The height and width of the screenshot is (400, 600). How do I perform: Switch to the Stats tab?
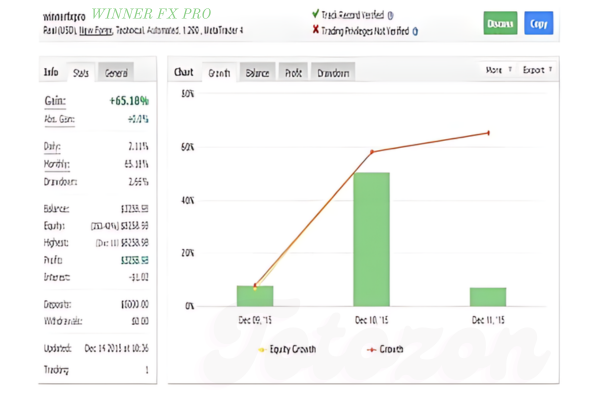coord(82,72)
